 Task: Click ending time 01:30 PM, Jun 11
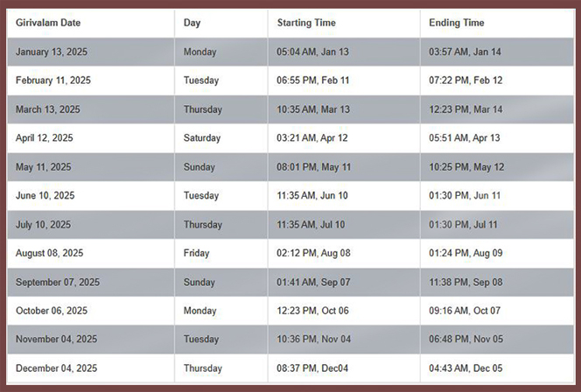(465, 196)
